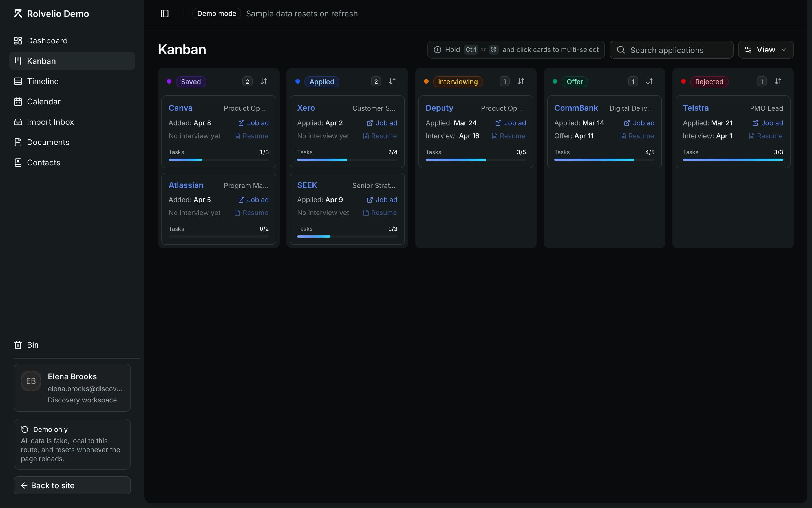Open the Deputy card title
Image resolution: width=812 pixels, height=508 pixels.
pos(439,108)
